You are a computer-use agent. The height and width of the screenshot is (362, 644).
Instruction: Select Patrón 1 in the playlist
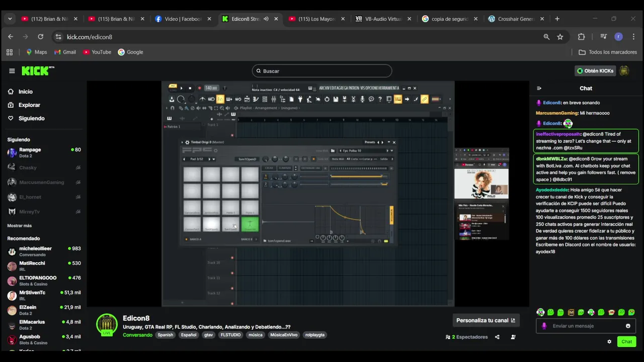[x=173, y=127]
